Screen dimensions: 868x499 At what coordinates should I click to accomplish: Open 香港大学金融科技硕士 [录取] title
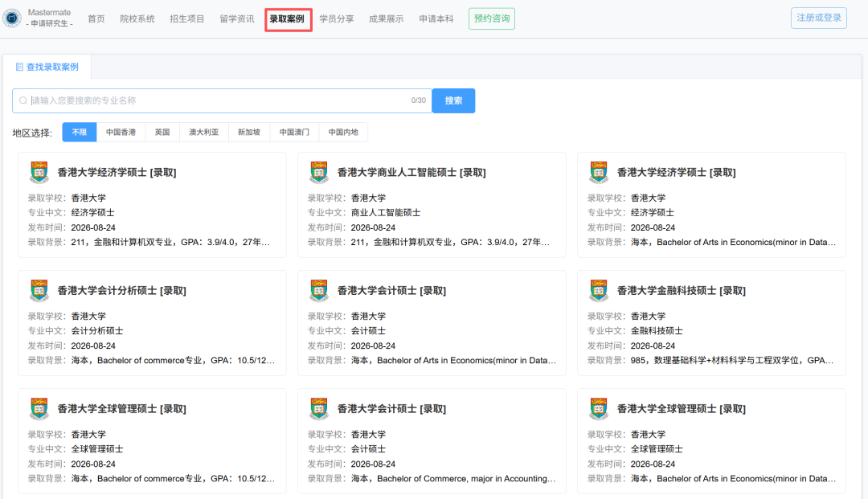click(x=682, y=291)
